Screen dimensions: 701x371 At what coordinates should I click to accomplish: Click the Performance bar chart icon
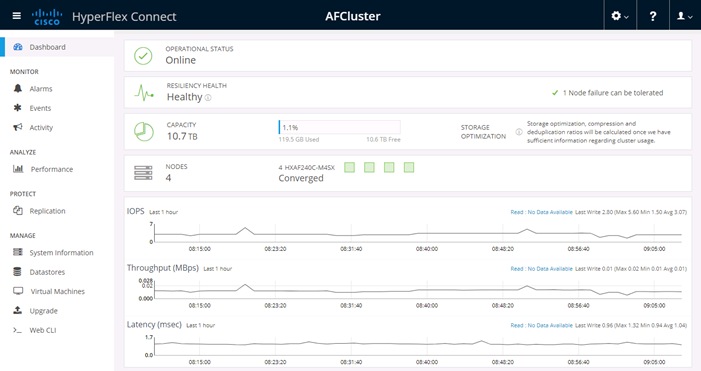pyautogui.click(x=18, y=169)
